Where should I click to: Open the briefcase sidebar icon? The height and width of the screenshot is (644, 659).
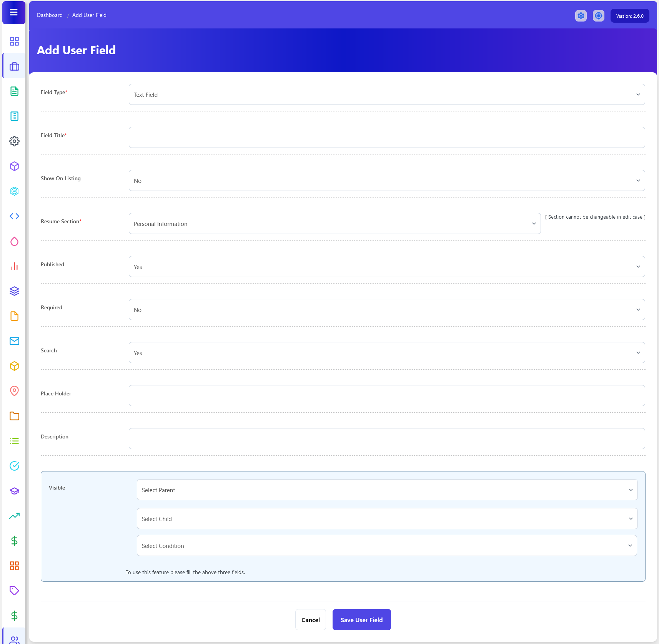14,66
